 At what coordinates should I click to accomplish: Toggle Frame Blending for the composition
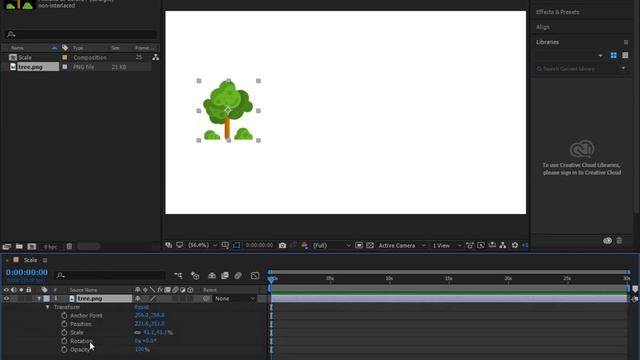pyautogui.click(x=225, y=276)
